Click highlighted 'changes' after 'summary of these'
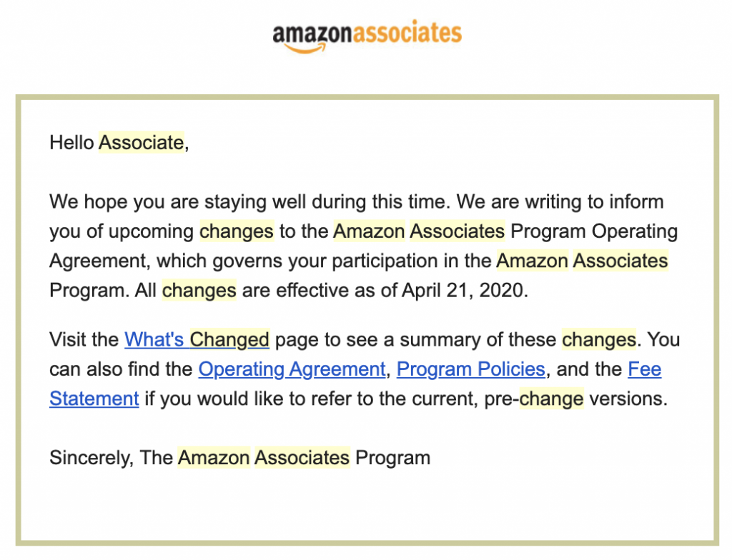Screen dimensions: 732x560 599,340
